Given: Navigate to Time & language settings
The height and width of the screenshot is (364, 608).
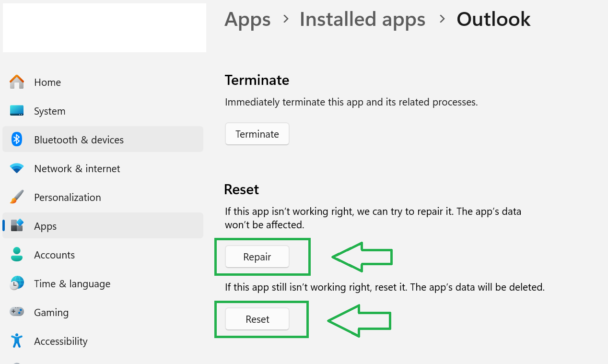Looking at the screenshot, I should coord(103,283).
